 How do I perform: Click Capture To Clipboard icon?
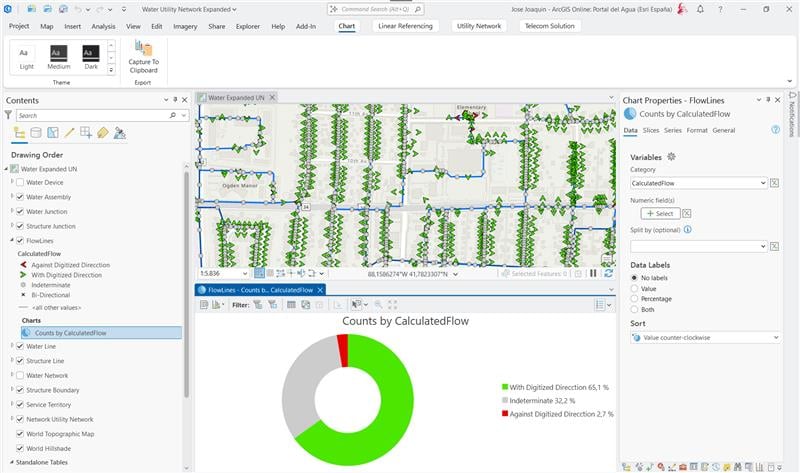[143, 48]
